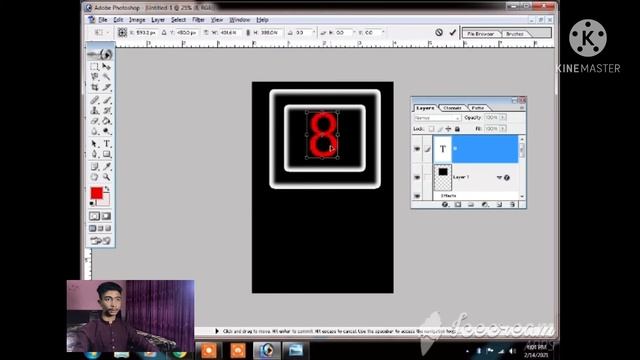The image size is (640, 360).
Task: Toggle lock image pixels brush icon
Action: [x=440, y=129]
